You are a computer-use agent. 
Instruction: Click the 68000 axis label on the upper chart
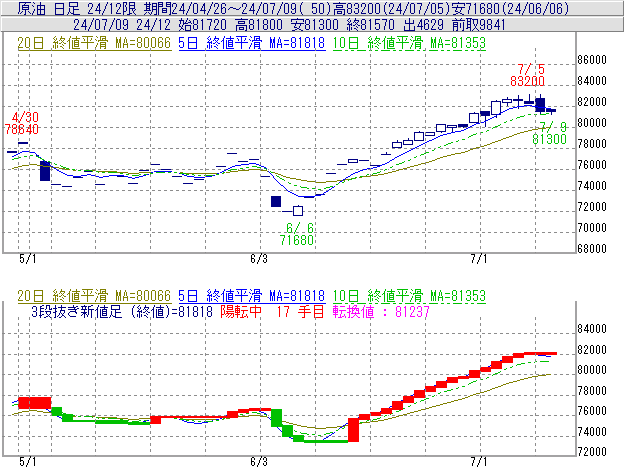(592, 249)
